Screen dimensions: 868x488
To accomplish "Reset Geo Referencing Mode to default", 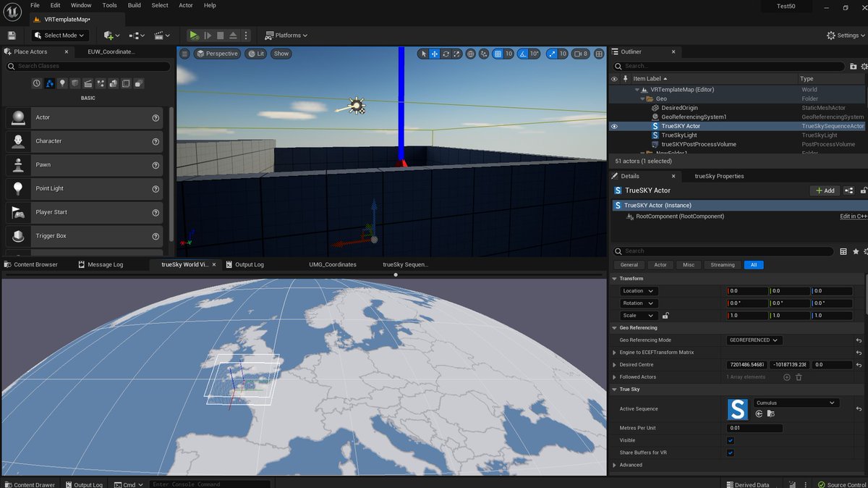I will tap(859, 340).
